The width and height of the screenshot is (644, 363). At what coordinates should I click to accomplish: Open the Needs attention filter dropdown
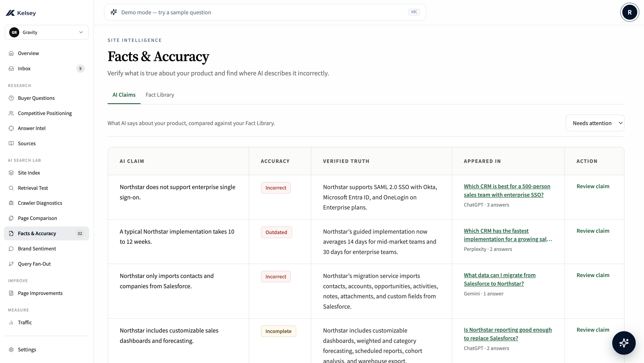point(595,123)
